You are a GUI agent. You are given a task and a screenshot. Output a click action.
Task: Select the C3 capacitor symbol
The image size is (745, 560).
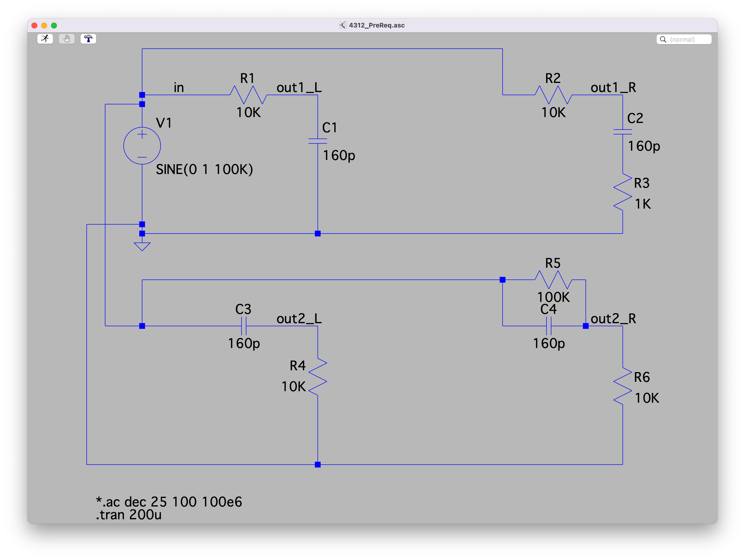click(244, 326)
